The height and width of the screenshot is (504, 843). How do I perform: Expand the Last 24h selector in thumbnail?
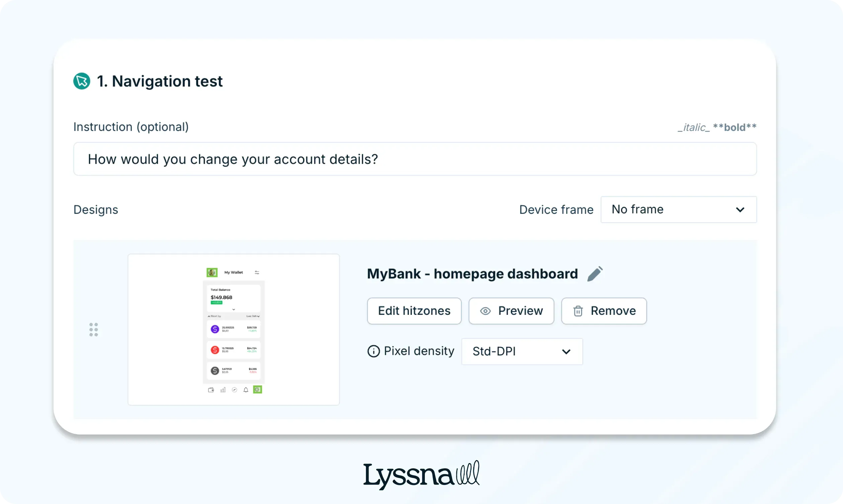253,316
